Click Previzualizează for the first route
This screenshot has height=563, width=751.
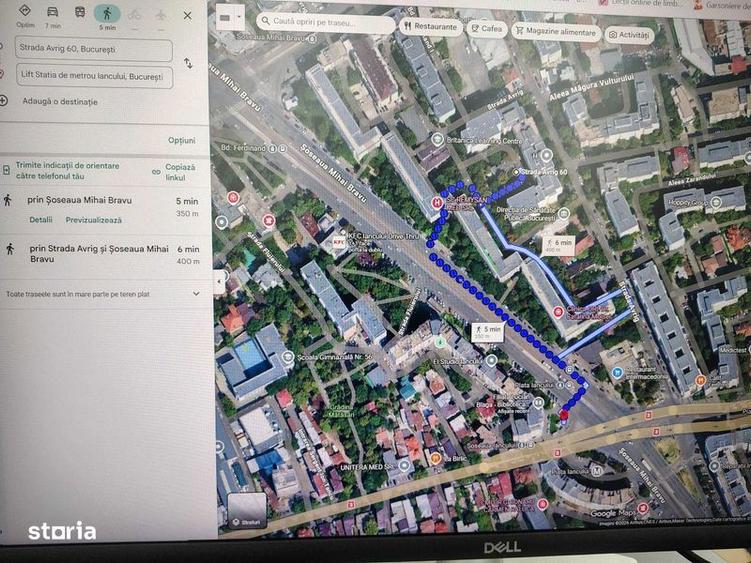tap(93, 220)
